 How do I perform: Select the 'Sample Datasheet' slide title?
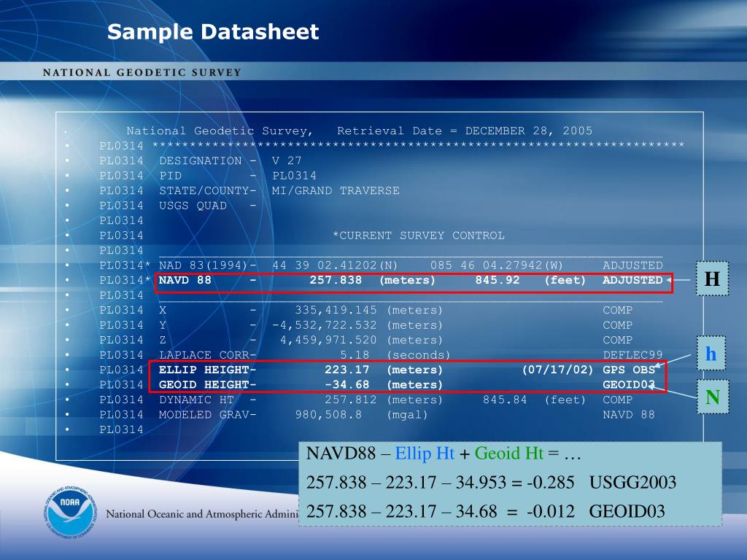coord(213,32)
